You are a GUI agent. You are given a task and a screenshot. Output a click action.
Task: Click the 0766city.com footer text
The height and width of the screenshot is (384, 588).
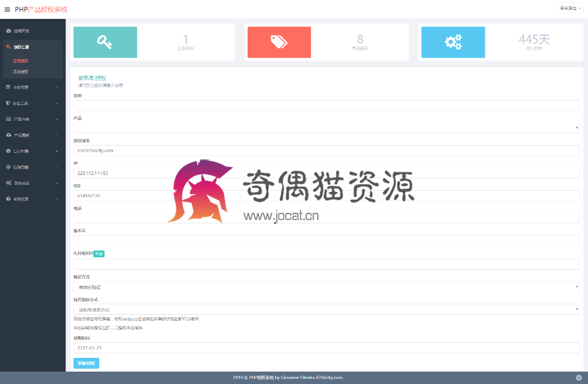click(329, 377)
